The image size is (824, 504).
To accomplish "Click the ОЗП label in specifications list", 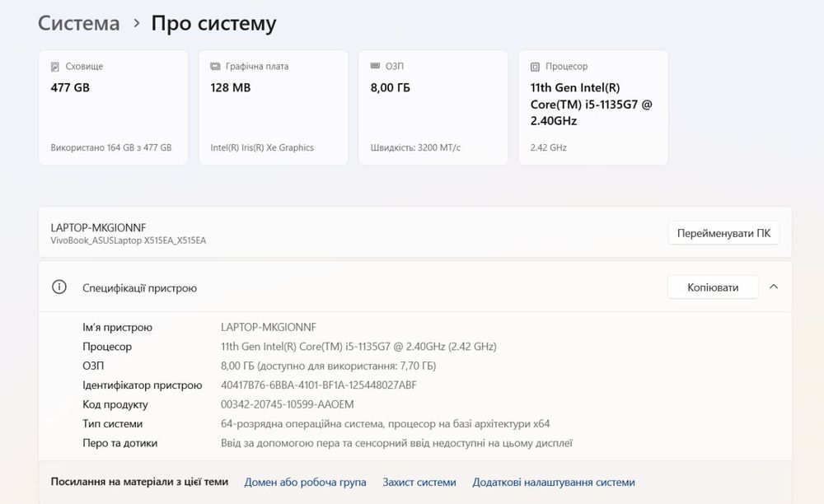I will pos(93,366).
